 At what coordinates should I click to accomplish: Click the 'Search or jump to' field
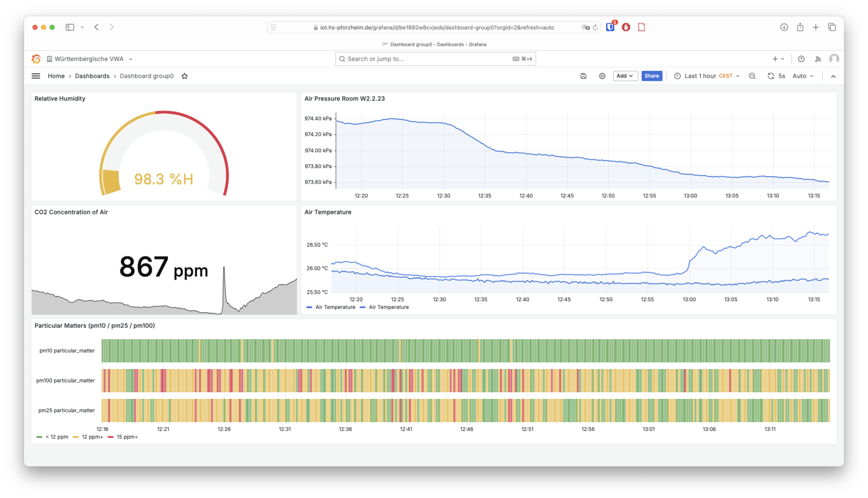point(435,58)
